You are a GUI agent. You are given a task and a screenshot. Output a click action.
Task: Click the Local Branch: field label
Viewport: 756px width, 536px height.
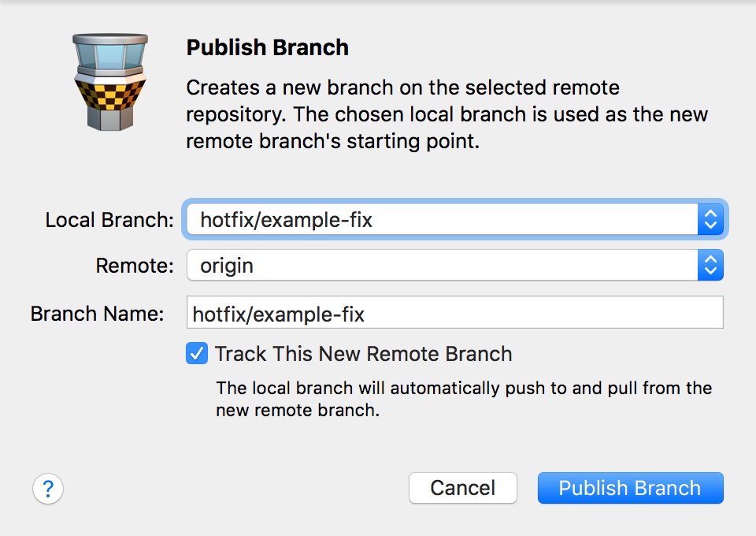click(x=109, y=220)
